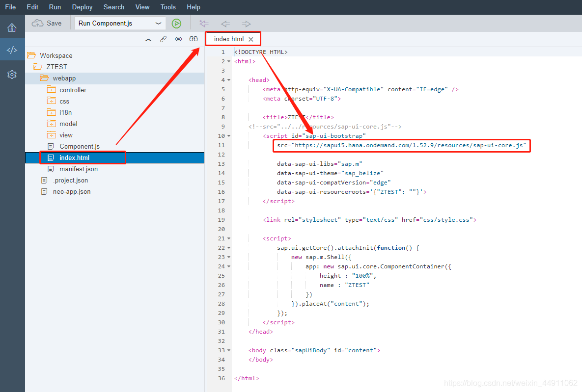
Task: Open the Home perspective icon
Action: pyautogui.click(x=12, y=27)
